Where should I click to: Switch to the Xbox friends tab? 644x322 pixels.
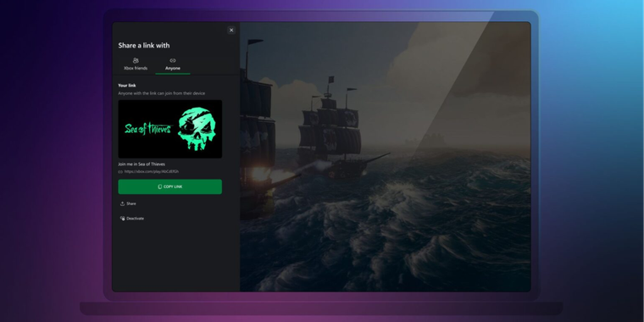click(x=136, y=64)
